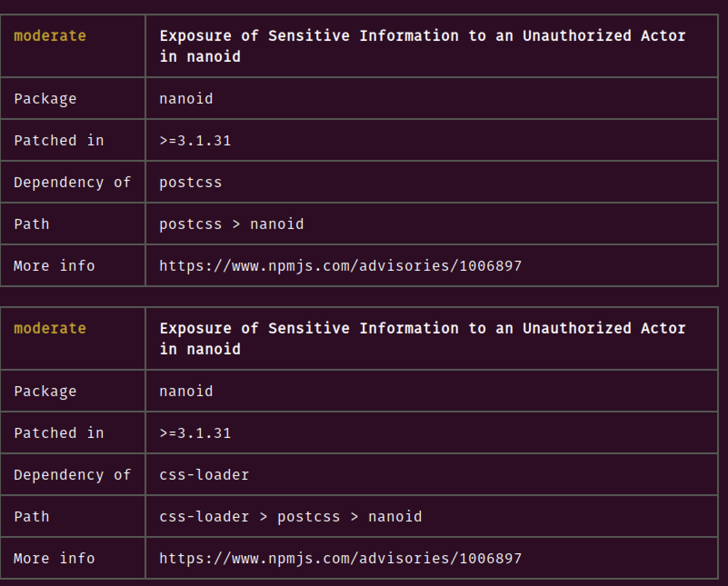This screenshot has height=586, width=728.
Task: Click the "More info" label in the css-loader table
Action: (55, 558)
